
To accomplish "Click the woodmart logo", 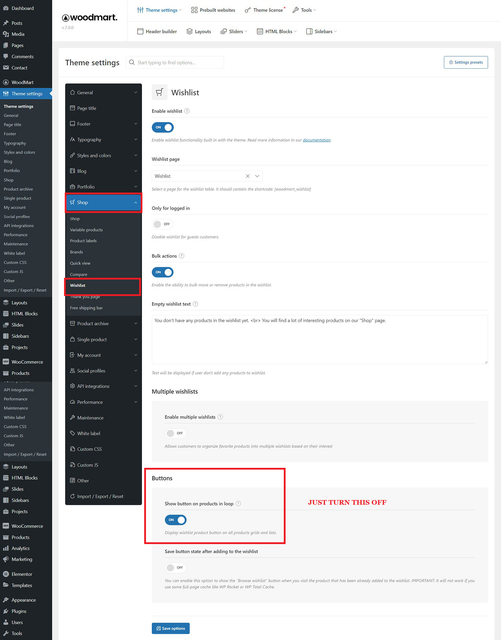I will 90,18.
